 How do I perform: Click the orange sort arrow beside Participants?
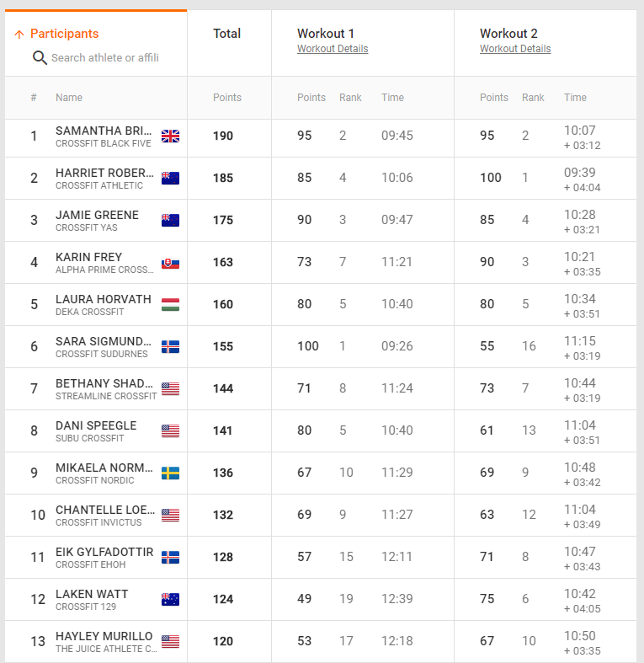pos(19,35)
